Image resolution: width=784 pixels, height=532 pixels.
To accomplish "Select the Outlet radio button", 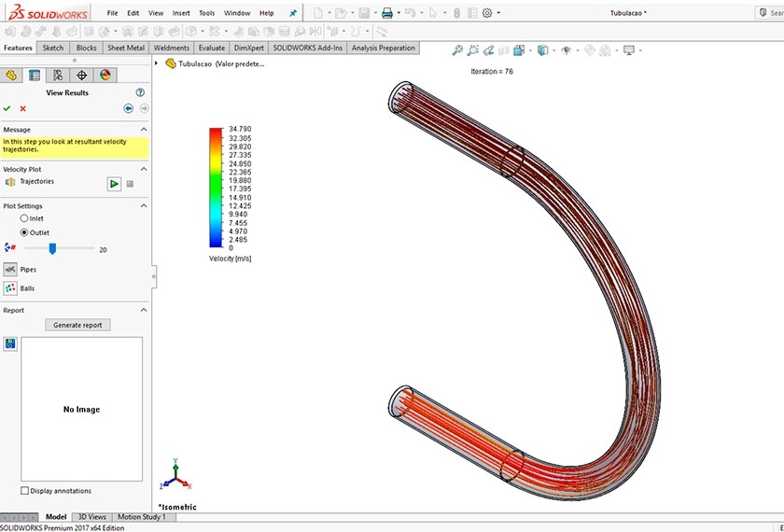I will pos(24,232).
